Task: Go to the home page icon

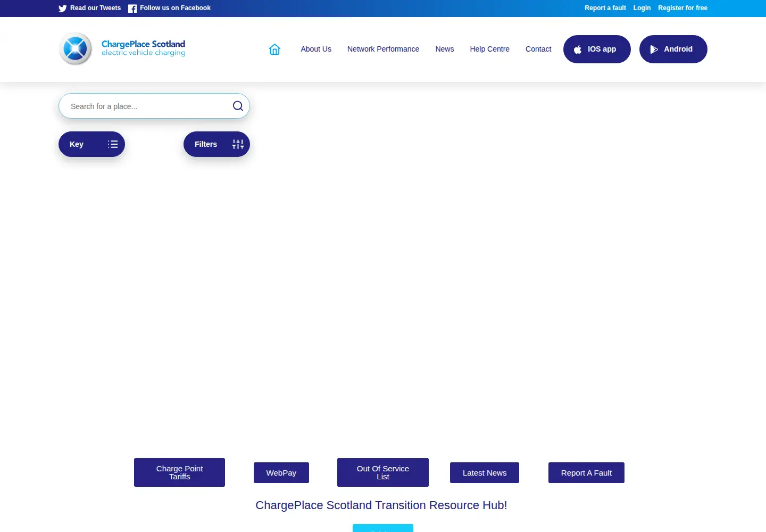Action: tap(274, 49)
